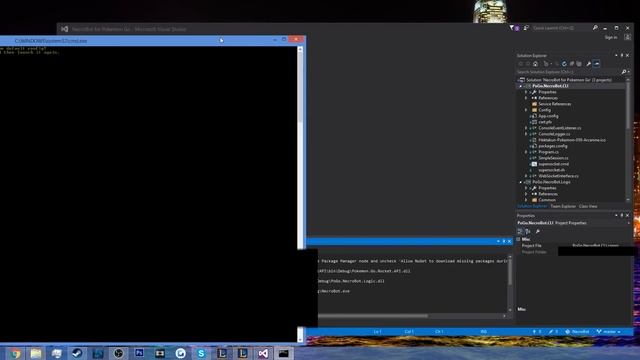Switch to the Team Explorer tab
The image size is (640, 360).
(x=563, y=207)
